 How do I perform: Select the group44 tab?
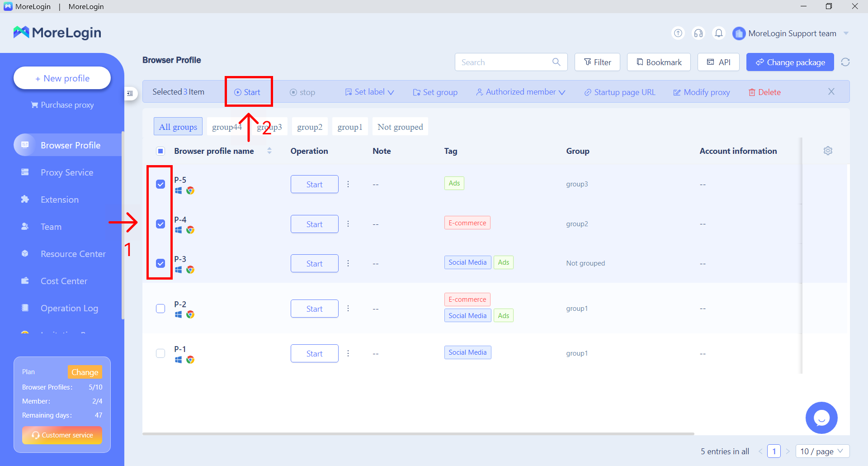(227, 127)
